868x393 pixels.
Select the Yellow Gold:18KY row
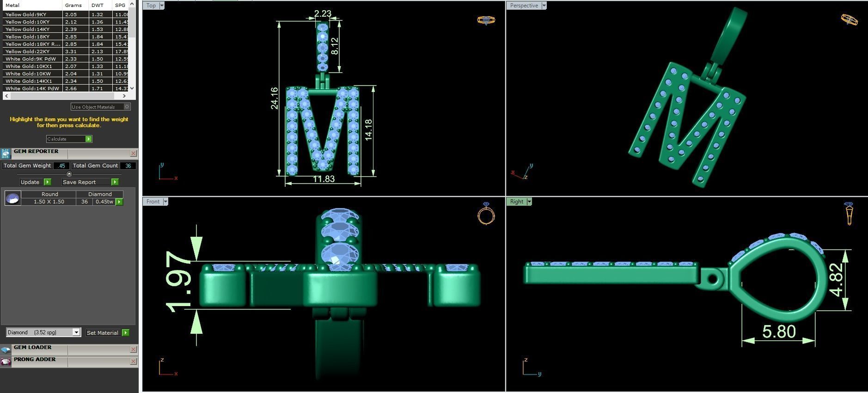click(66, 37)
